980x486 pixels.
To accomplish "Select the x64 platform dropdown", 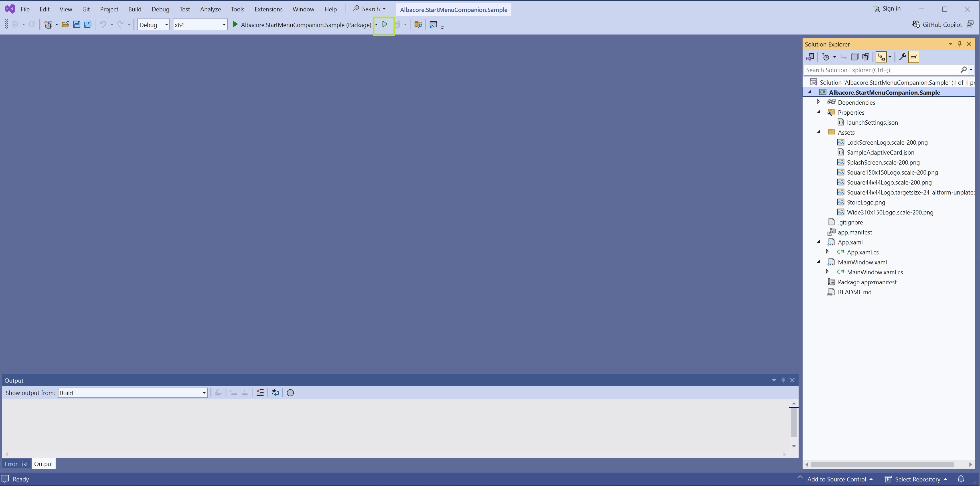I will (x=199, y=24).
